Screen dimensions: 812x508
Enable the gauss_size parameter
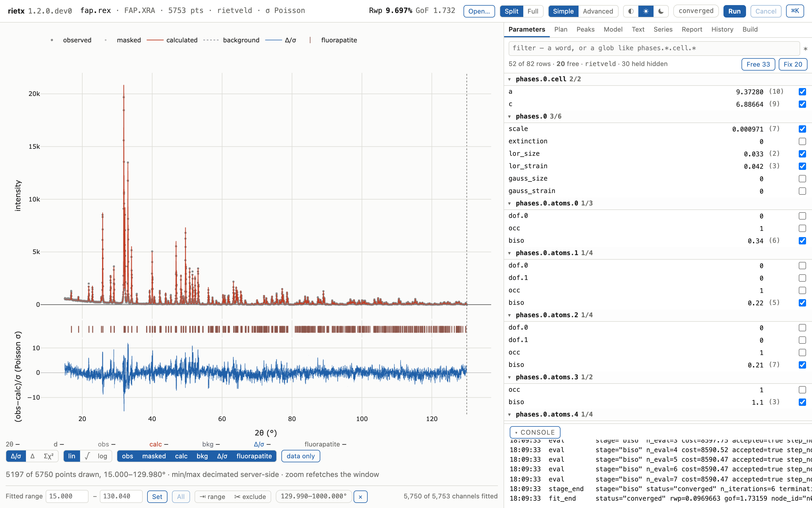pyautogui.click(x=802, y=179)
